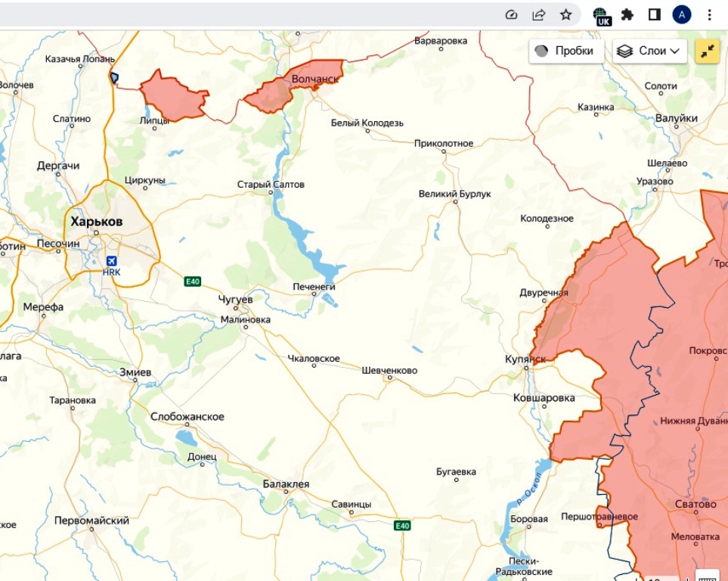
Task: Click the red zone near Липцы
Action: (x=174, y=97)
